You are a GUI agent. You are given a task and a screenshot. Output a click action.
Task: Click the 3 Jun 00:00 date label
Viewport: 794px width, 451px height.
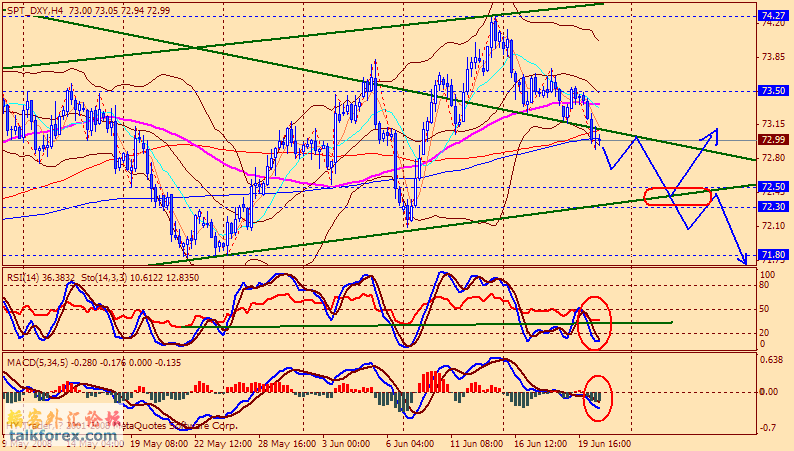346,444
